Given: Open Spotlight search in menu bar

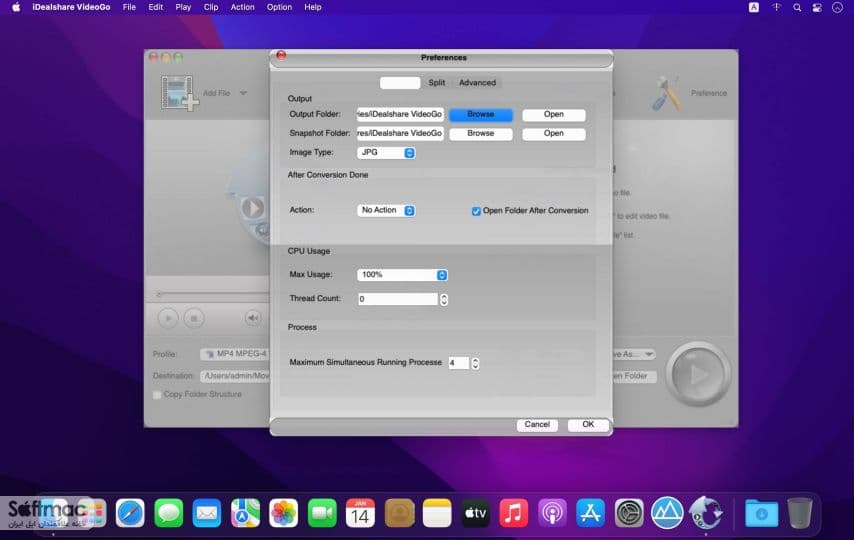Looking at the screenshot, I should click(x=797, y=7).
